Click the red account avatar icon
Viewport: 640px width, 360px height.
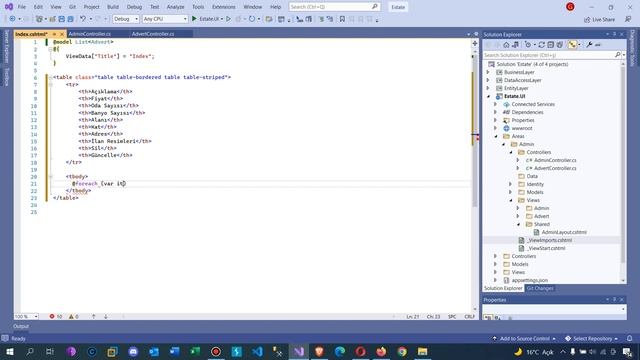click(x=570, y=7)
